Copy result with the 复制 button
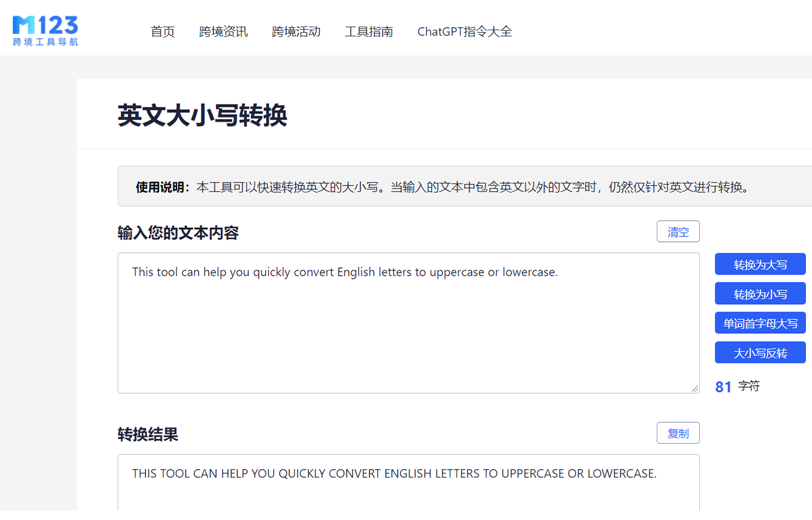Image resolution: width=812 pixels, height=520 pixels. tap(678, 433)
